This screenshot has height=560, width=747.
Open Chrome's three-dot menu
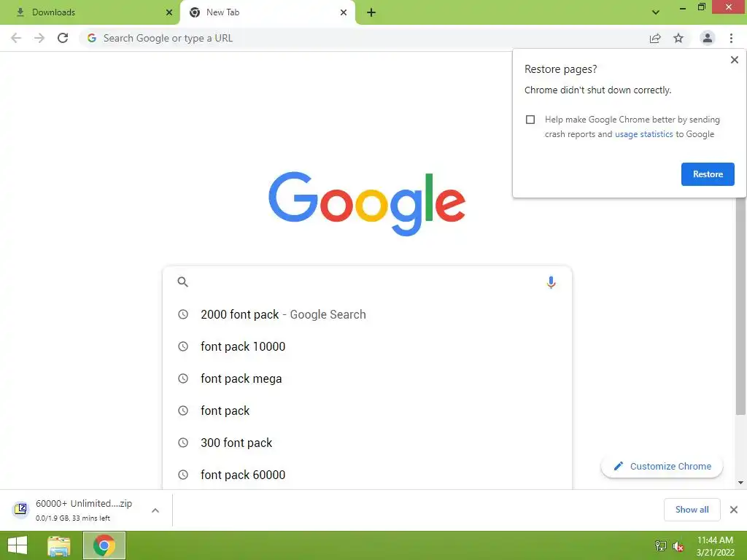(731, 38)
